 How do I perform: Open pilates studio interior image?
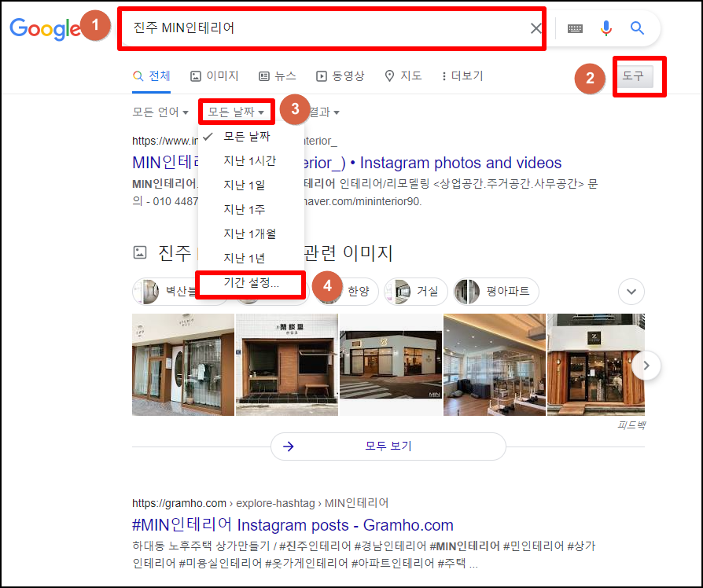coord(495,365)
